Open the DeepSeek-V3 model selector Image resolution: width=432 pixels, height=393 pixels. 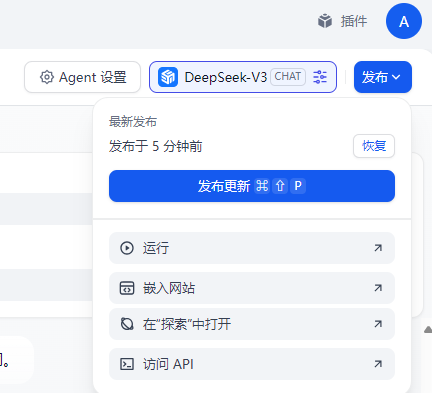[x=243, y=77]
